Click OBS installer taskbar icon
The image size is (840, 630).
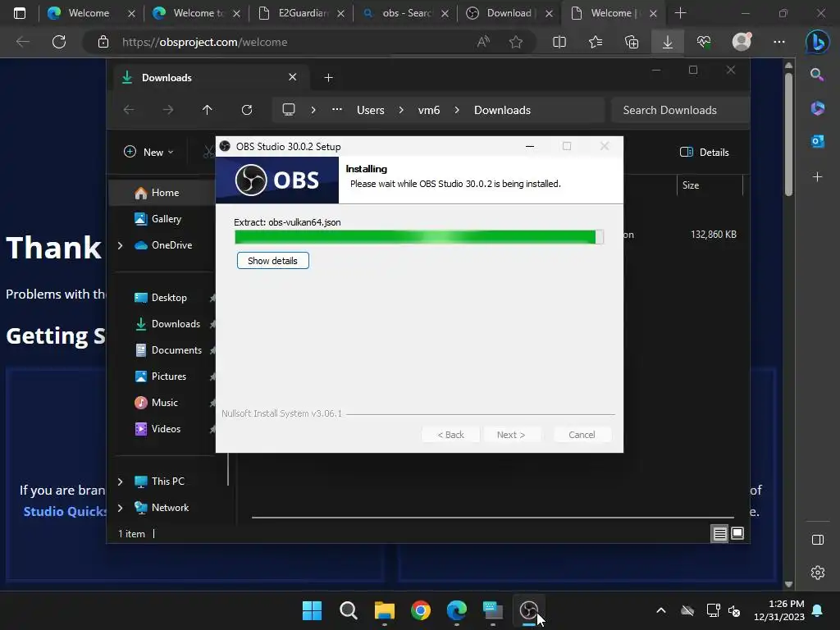(529, 610)
